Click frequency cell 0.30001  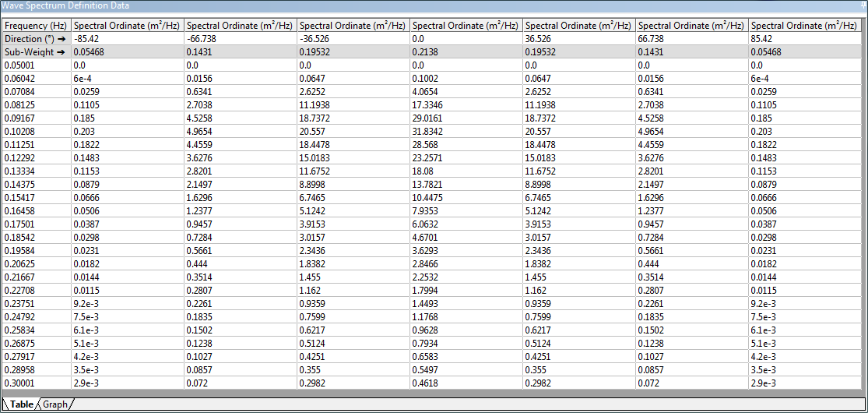click(37, 383)
